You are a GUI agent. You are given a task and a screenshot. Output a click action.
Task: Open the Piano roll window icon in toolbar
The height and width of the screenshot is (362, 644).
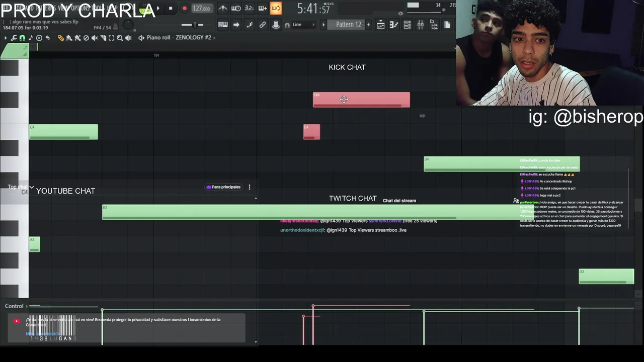(x=393, y=25)
